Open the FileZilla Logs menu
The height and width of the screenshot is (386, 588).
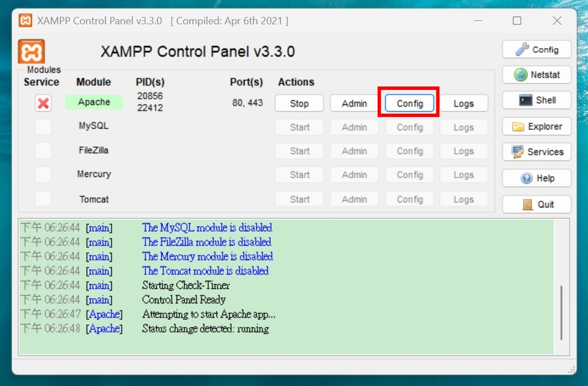pyautogui.click(x=464, y=151)
